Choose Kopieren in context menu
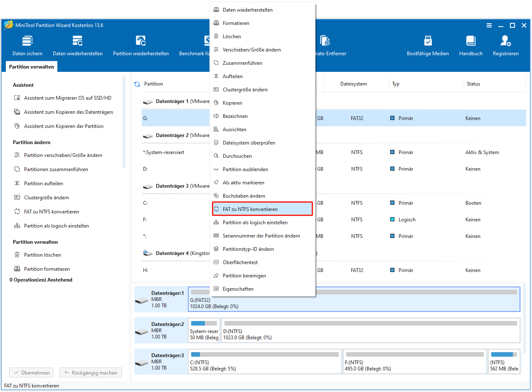Viewport: 532px width, 392px height. 262,103
